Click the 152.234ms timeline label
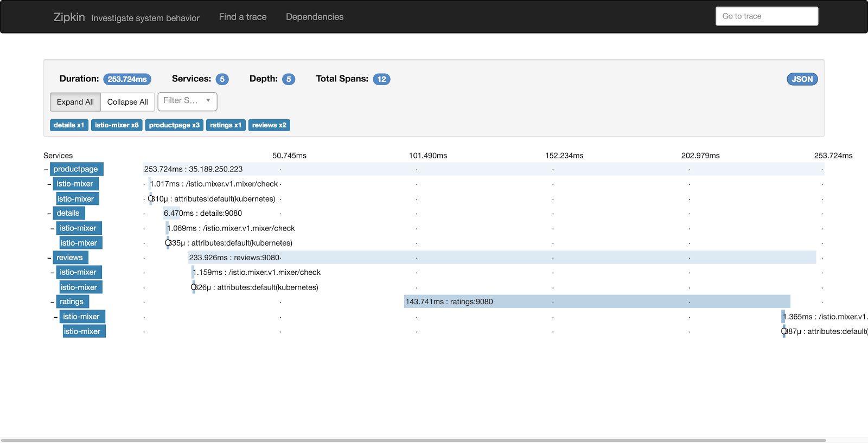 point(564,156)
